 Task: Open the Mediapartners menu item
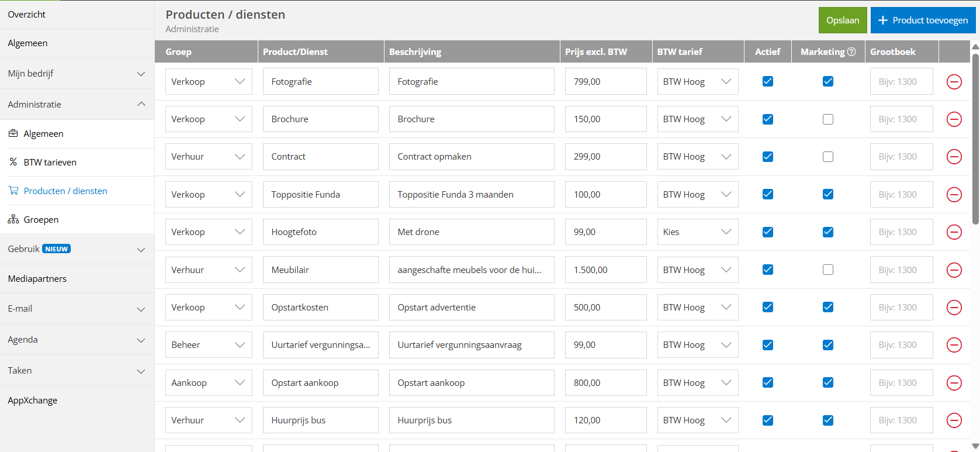(37, 279)
